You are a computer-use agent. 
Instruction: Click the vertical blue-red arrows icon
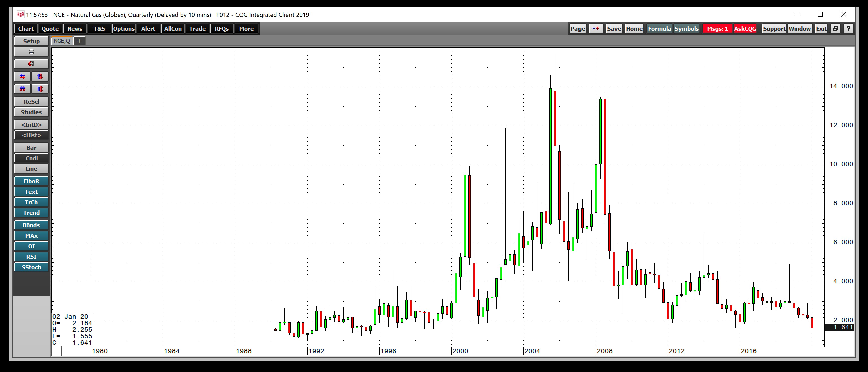pos(40,77)
